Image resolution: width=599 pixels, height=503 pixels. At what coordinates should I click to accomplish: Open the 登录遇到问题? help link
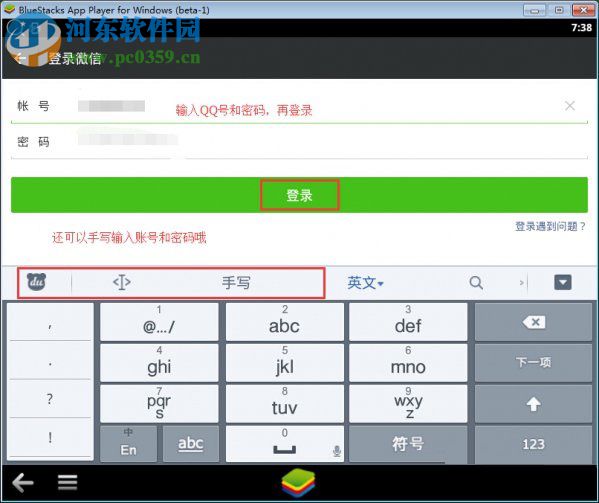550,226
